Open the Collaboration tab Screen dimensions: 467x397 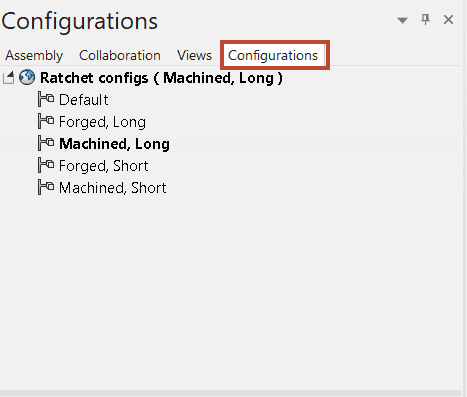coord(120,55)
